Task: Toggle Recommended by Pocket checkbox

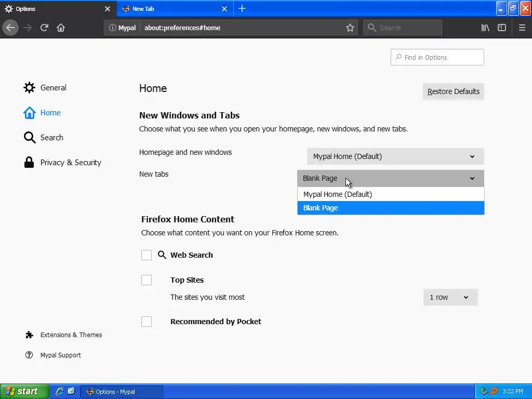Action: point(147,322)
